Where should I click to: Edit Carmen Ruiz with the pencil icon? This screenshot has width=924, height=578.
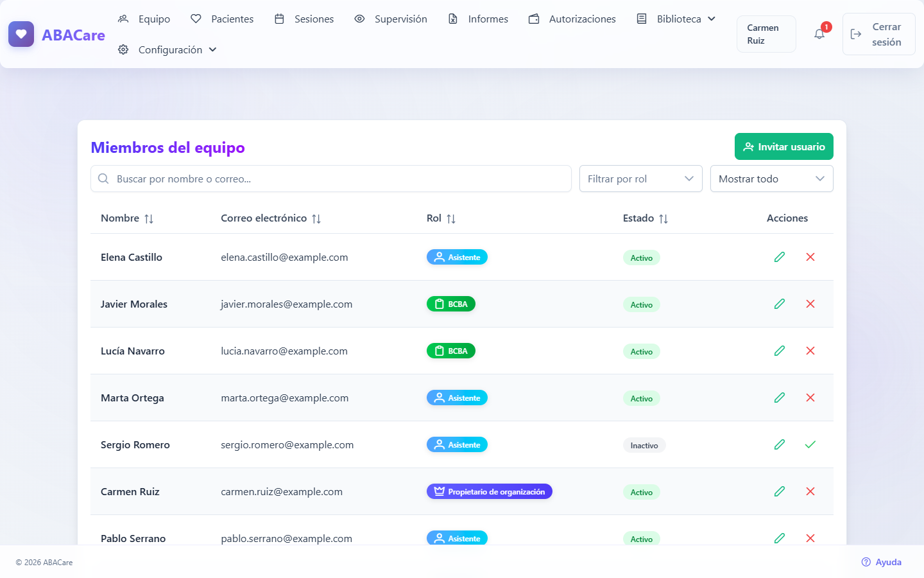(780, 491)
